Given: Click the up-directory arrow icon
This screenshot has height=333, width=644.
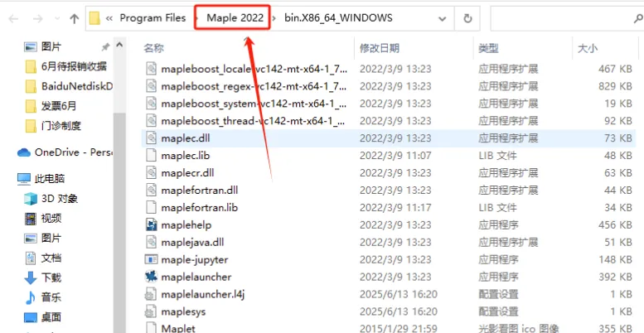Looking at the screenshot, I should (75, 18).
